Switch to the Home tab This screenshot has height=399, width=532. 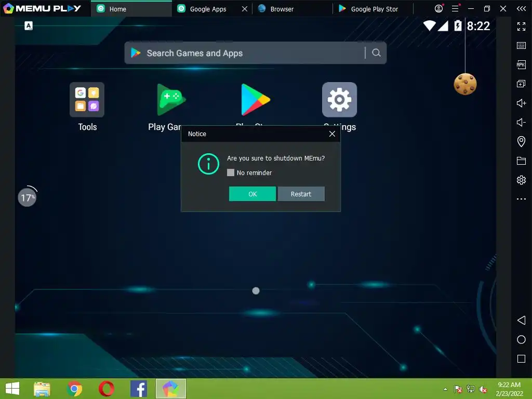(x=131, y=9)
